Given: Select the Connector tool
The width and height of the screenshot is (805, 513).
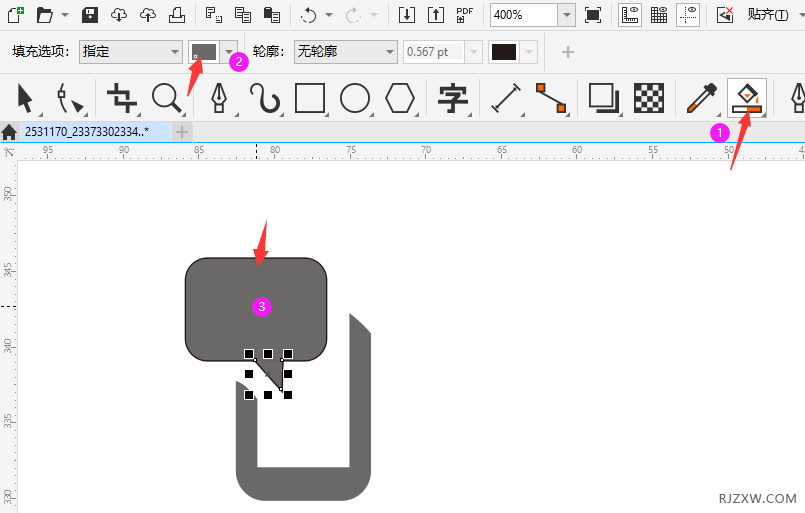Looking at the screenshot, I should click(x=551, y=98).
